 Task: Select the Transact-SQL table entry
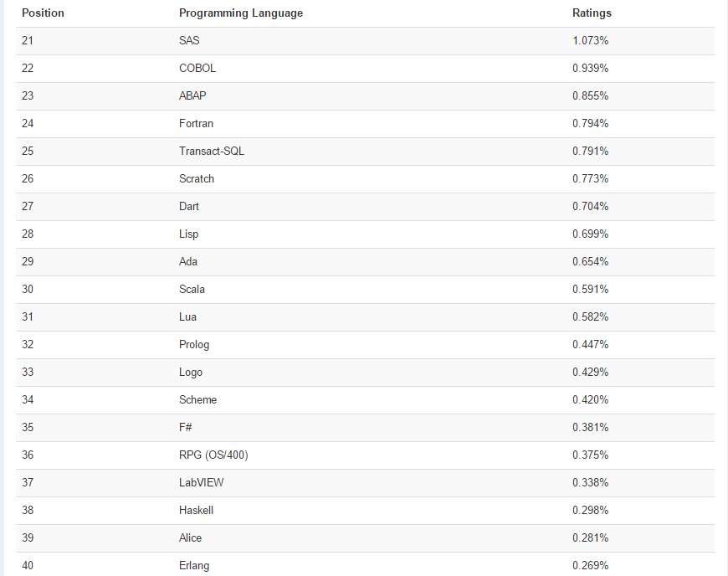click(212, 152)
